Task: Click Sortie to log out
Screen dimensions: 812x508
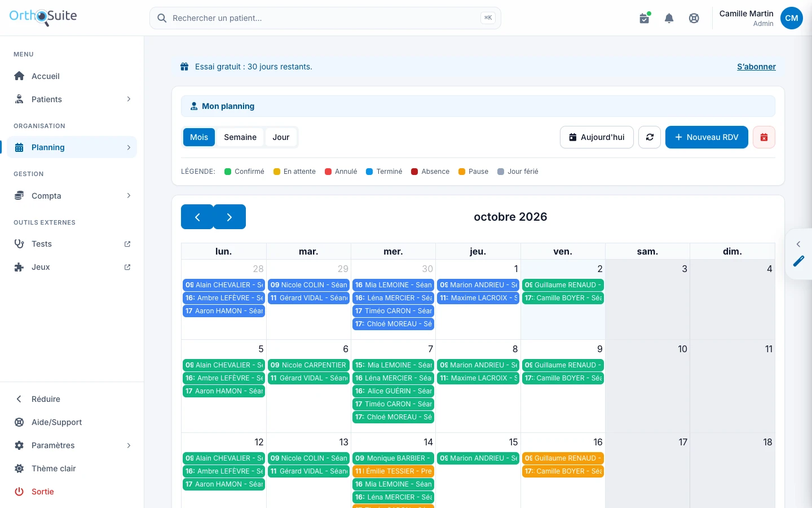Action: 72,492
